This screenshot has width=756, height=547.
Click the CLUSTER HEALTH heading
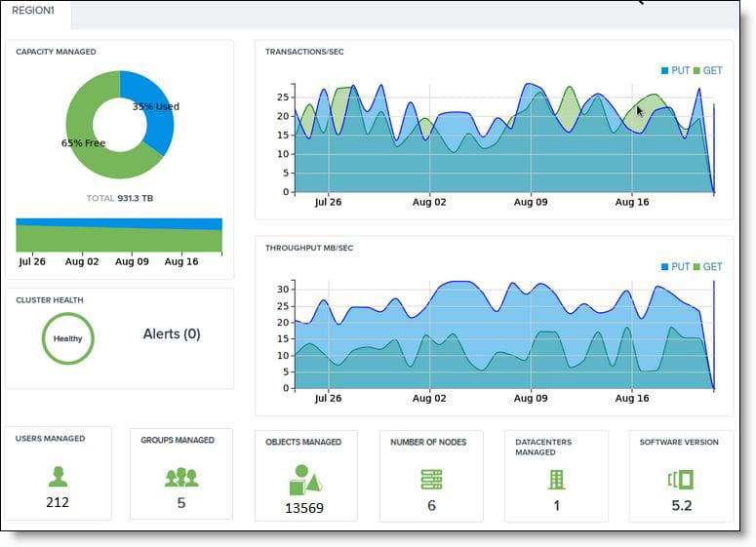click(x=50, y=299)
